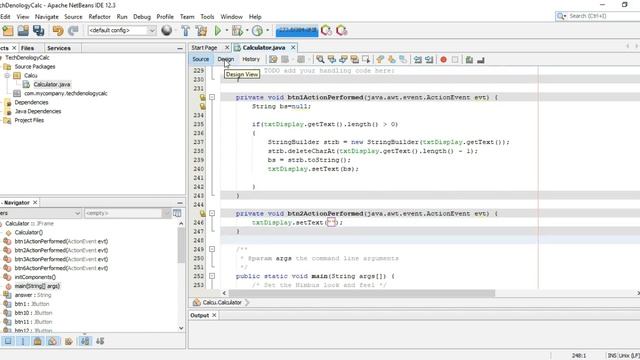640x360 pixels.
Task: Click the Clean and Build icon
Action: click(201, 31)
